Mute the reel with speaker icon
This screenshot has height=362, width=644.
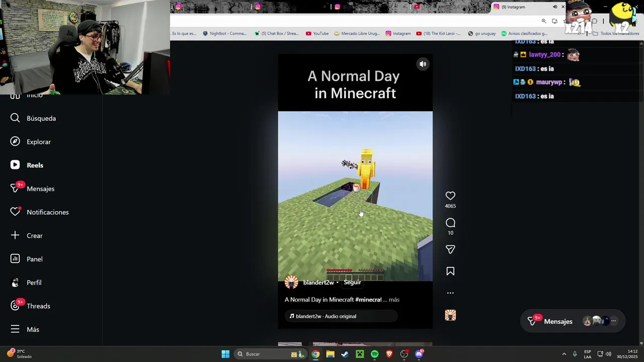423,64
